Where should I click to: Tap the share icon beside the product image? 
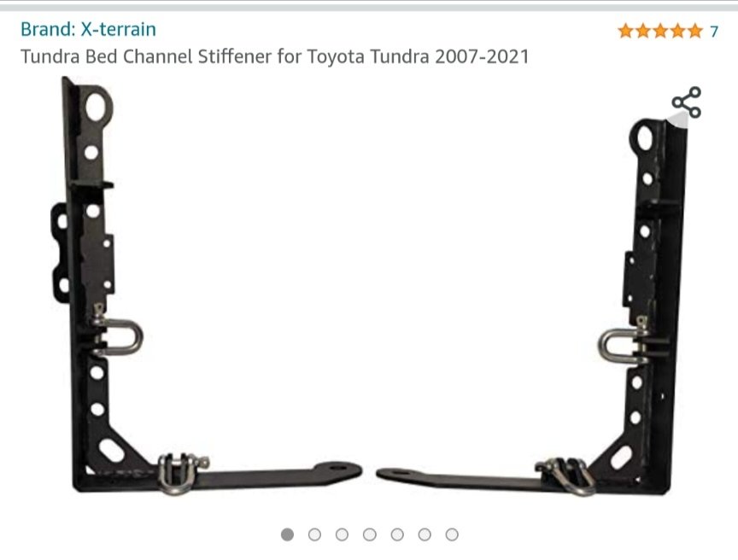point(686,102)
